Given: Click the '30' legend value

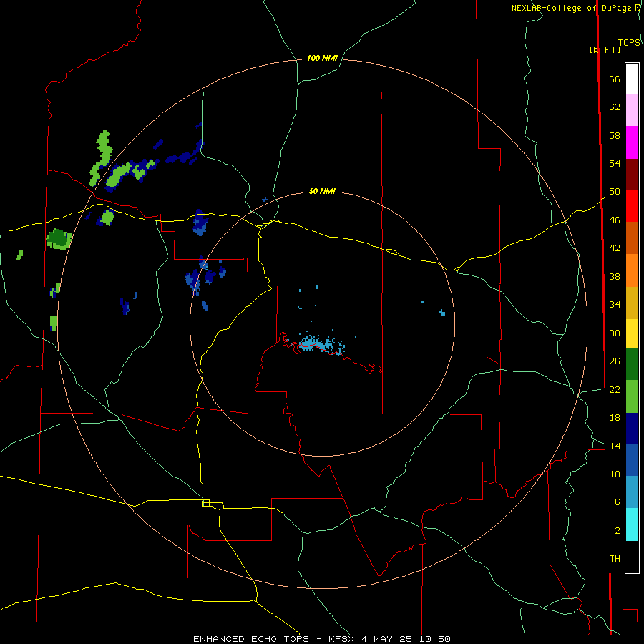Looking at the screenshot, I should coord(615,333).
